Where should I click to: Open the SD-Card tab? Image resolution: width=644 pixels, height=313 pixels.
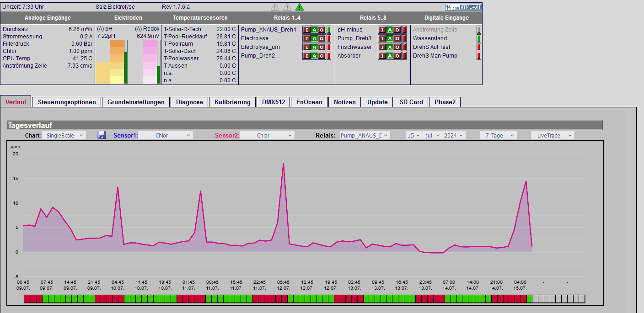[x=411, y=102]
